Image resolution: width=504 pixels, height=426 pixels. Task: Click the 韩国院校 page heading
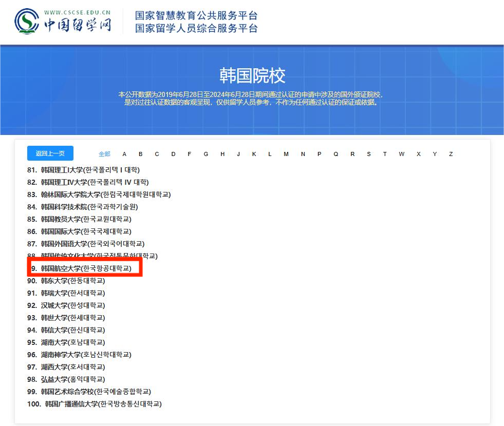pyautogui.click(x=252, y=75)
